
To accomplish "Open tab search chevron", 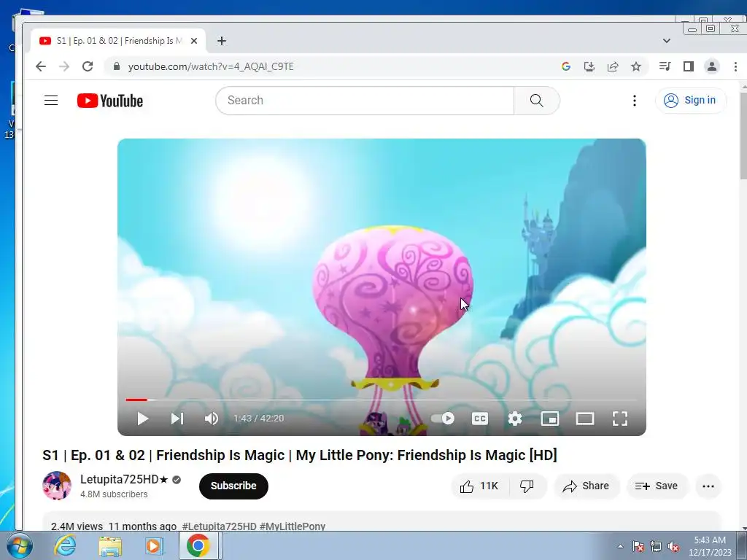I will coord(667,41).
